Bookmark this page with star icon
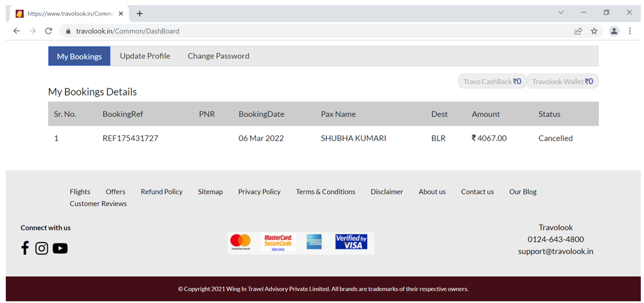Viewport: 644px width, 303px height. [594, 31]
